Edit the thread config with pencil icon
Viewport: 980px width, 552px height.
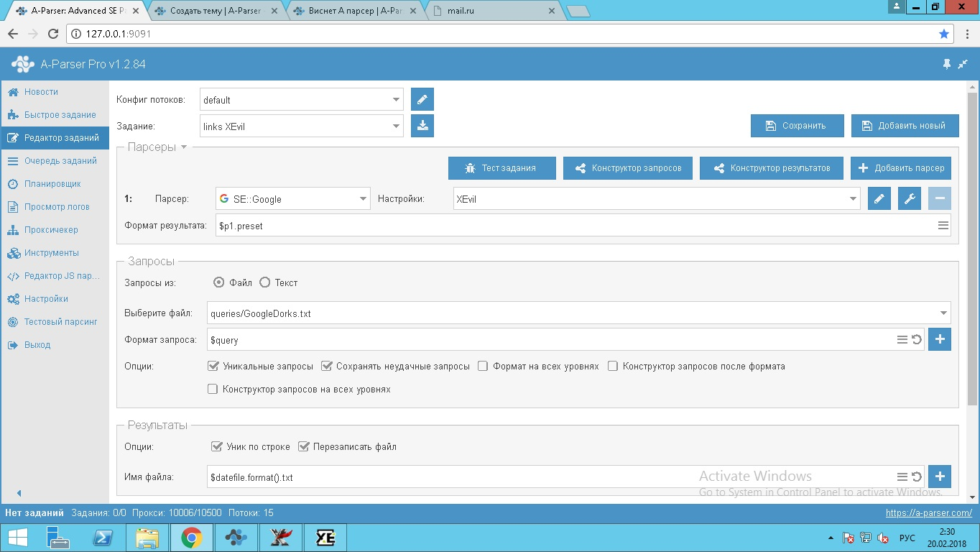tap(422, 99)
